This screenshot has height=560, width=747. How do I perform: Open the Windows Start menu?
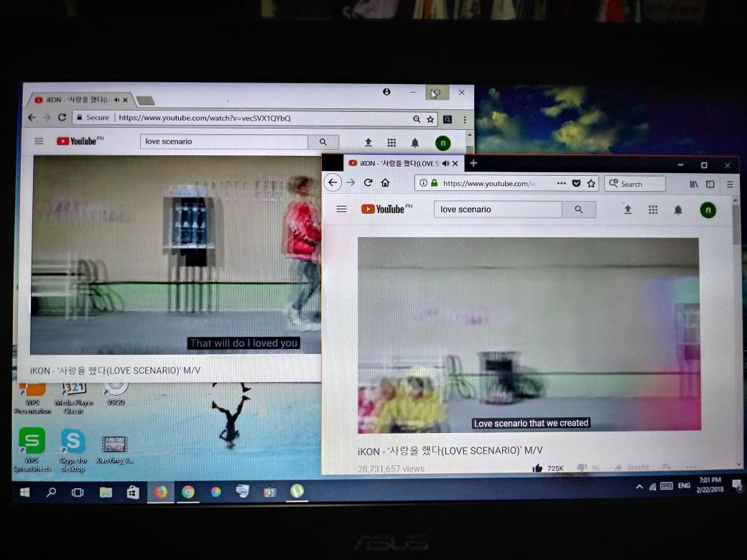(25, 492)
